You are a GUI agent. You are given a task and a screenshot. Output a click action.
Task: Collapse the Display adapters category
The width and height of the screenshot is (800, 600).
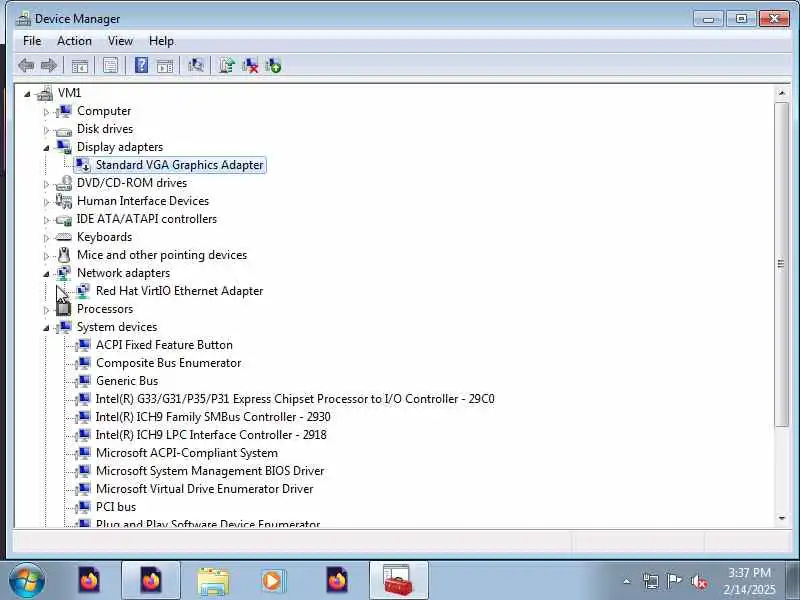(46, 148)
